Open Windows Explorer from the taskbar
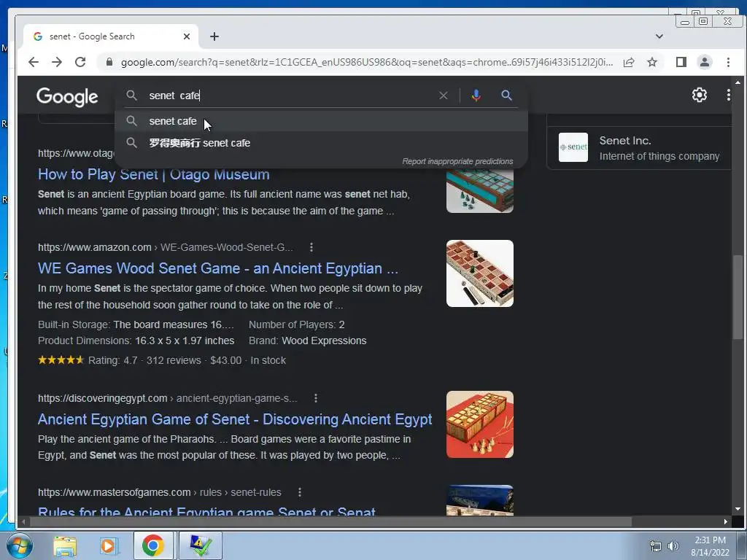The image size is (747, 560). click(x=65, y=546)
